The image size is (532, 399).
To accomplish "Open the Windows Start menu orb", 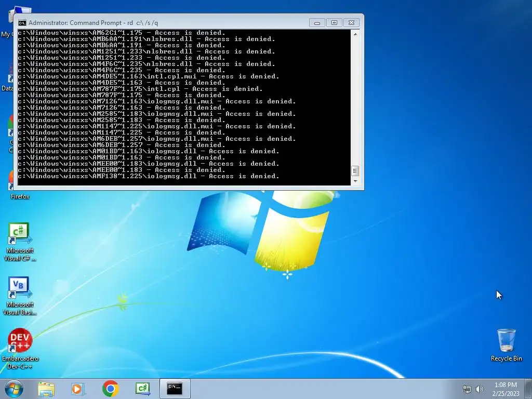I will 14,389.
